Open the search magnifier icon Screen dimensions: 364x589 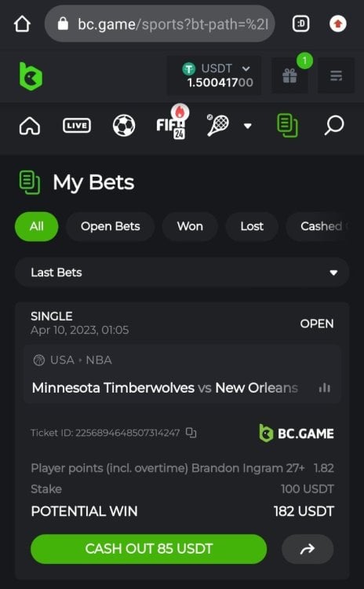point(333,125)
